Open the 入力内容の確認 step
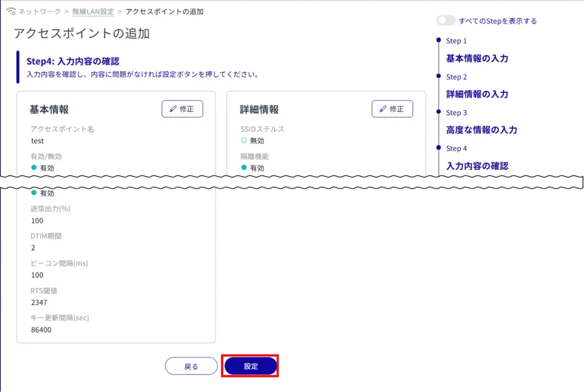 tap(477, 166)
